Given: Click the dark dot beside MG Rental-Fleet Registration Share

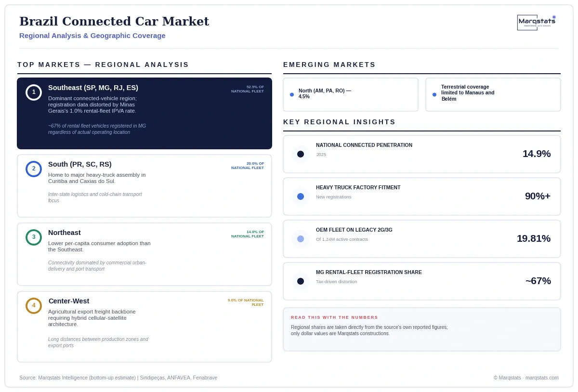Looking at the screenshot, I should point(301,281).
